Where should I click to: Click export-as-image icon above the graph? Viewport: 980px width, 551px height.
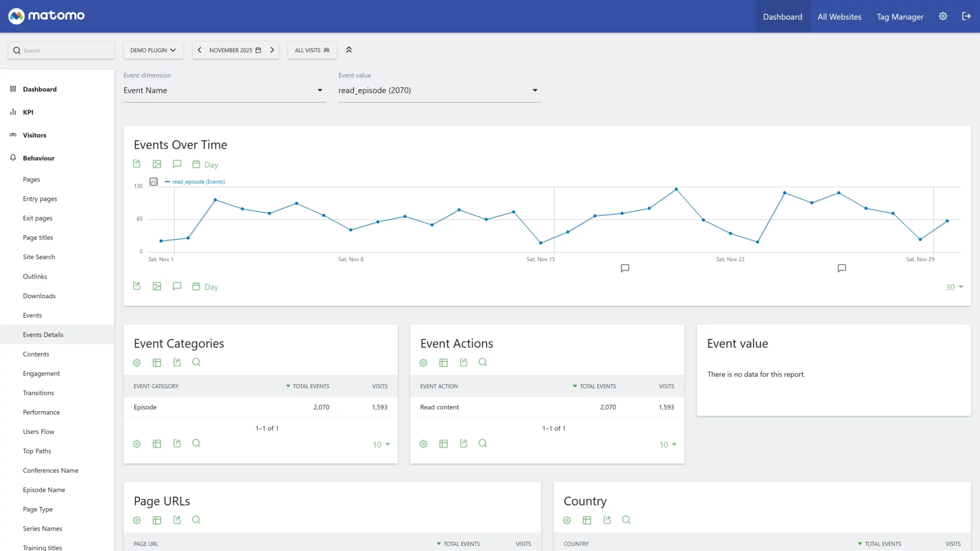click(157, 164)
